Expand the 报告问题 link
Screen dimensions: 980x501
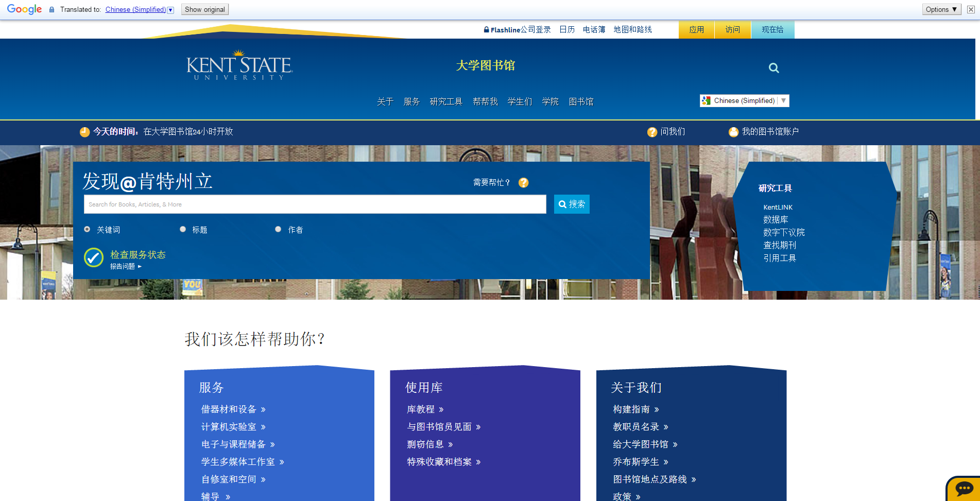pos(126,266)
